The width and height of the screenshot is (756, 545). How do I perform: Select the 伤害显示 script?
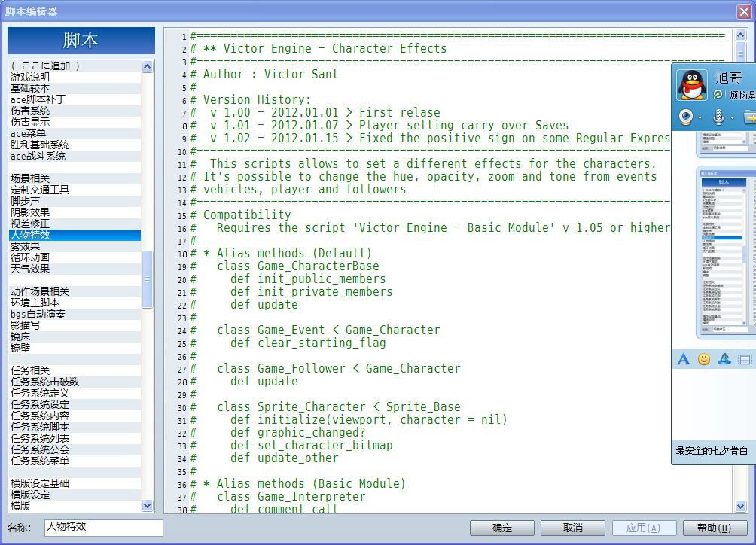tap(75, 123)
